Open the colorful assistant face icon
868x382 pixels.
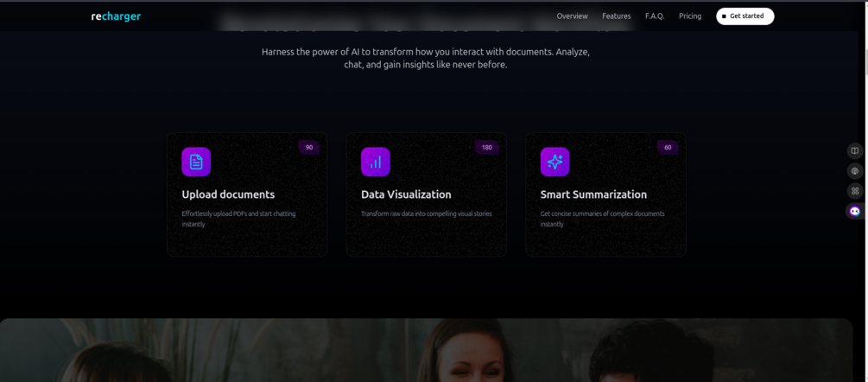(x=855, y=211)
